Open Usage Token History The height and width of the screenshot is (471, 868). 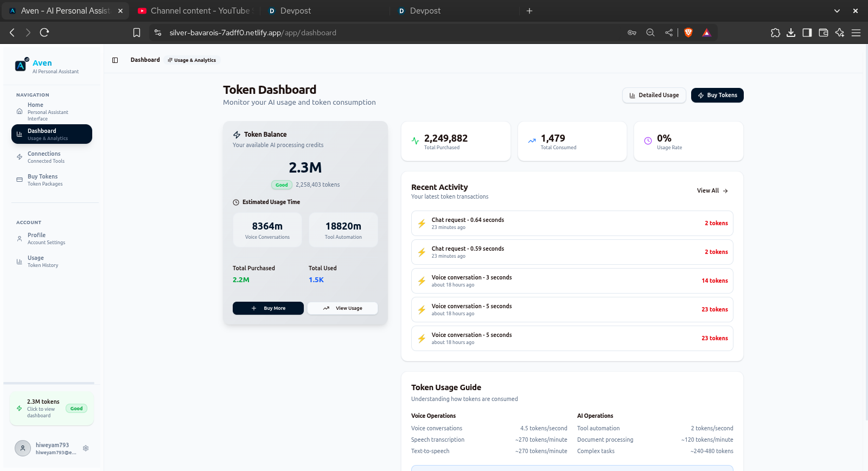pyautogui.click(x=52, y=261)
